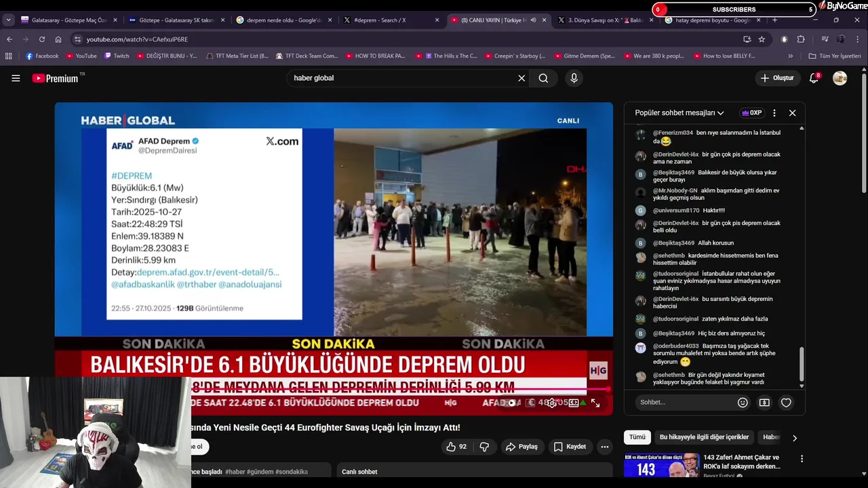Open 'Creepin' x Starboy' bookmark

coord(515,56)
